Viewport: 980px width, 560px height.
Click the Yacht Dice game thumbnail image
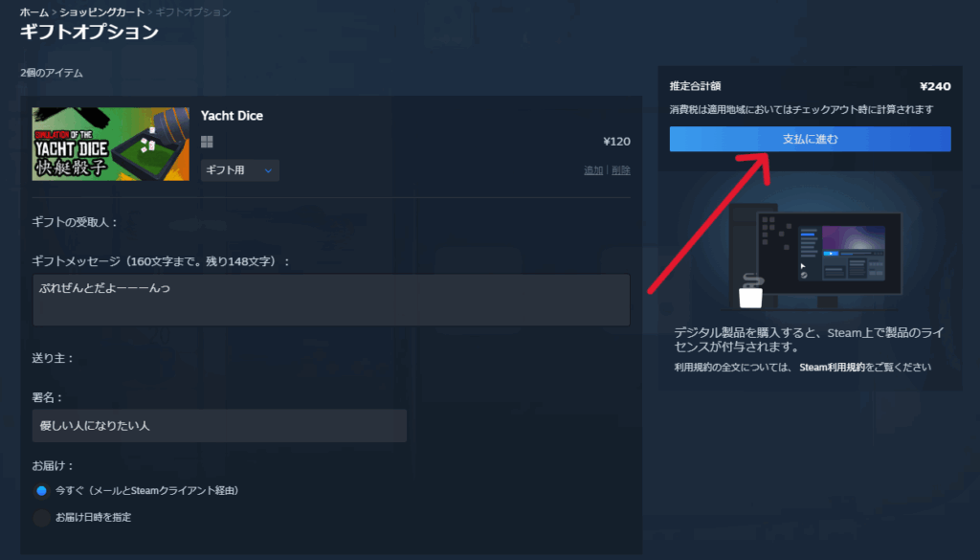click(109, 144)
